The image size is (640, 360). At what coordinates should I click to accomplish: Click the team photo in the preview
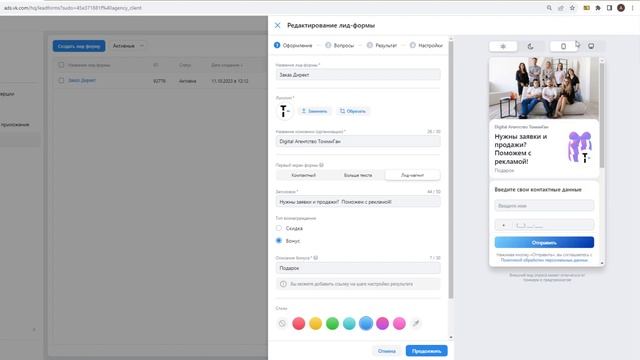[544, 88]
